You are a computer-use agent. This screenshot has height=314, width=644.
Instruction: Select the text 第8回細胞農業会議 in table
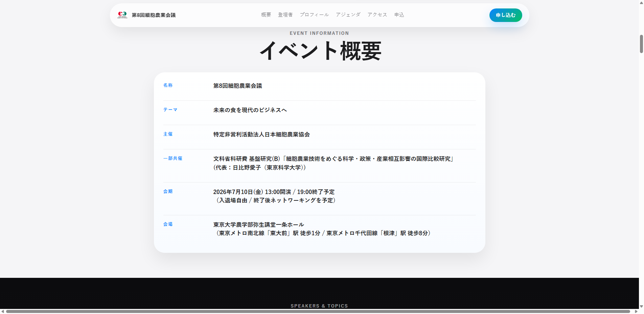[237, 86]
